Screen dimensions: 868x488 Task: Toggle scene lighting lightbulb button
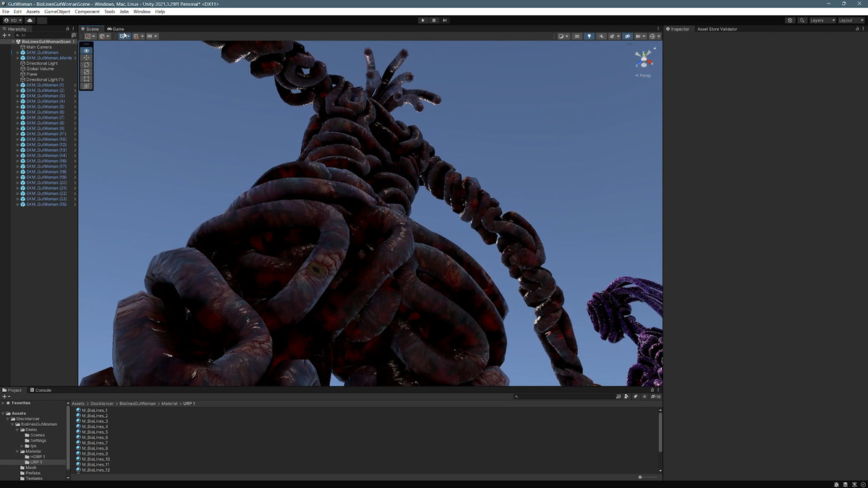[589, 36]
